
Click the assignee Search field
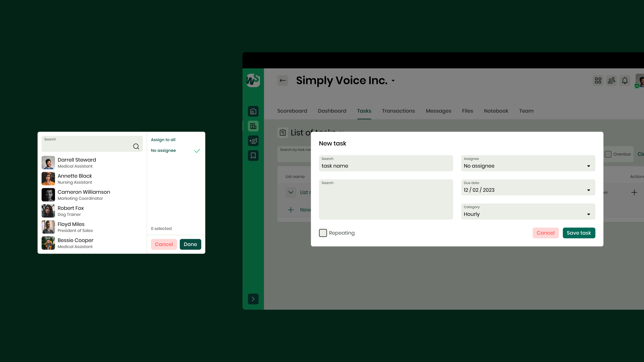pos(92,144)
